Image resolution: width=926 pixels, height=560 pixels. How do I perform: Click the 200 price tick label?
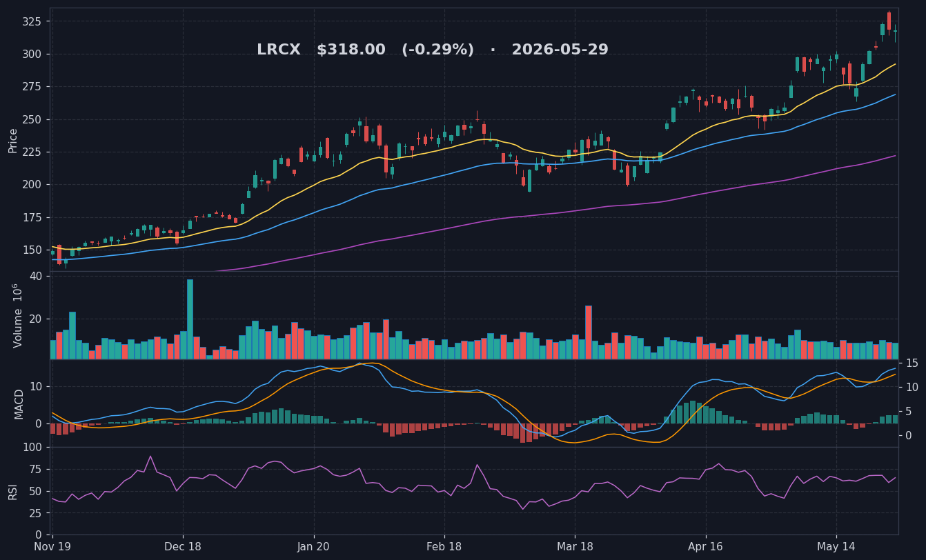tap(32, 185)
